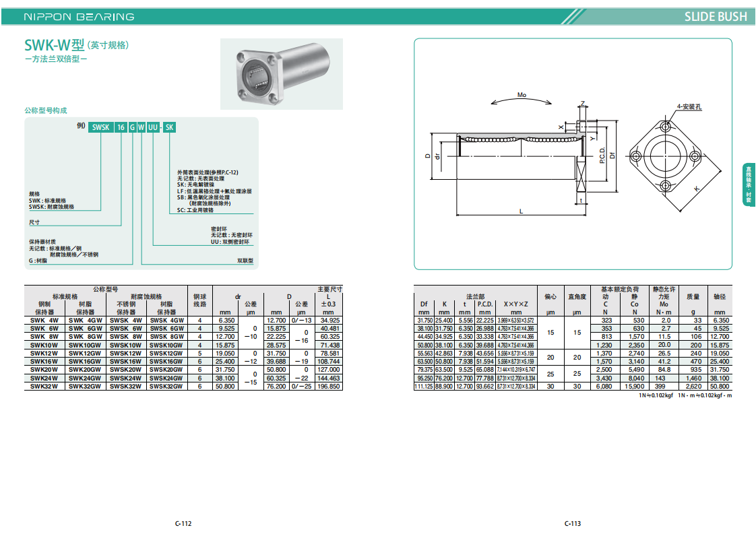Click Df value 111.125
The image size is (756, 534).
(424, 387)
